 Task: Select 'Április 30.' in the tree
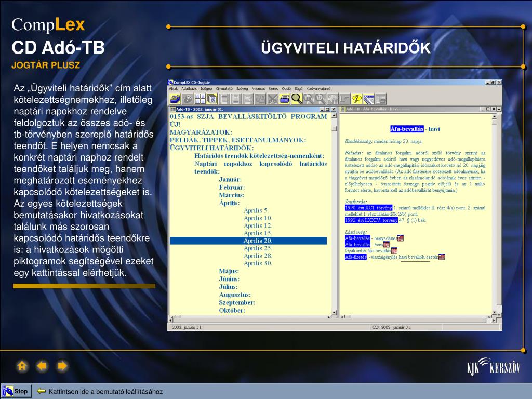coord(258,263)
